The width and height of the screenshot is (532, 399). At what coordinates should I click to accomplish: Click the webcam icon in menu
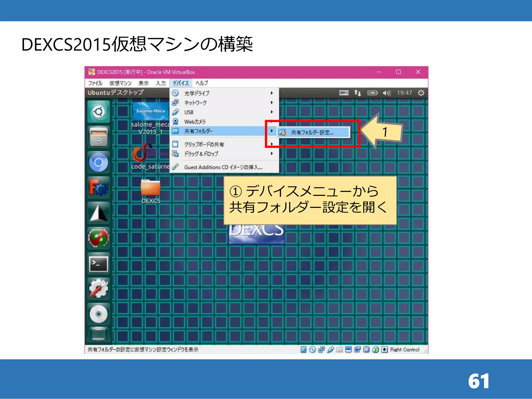176,121
